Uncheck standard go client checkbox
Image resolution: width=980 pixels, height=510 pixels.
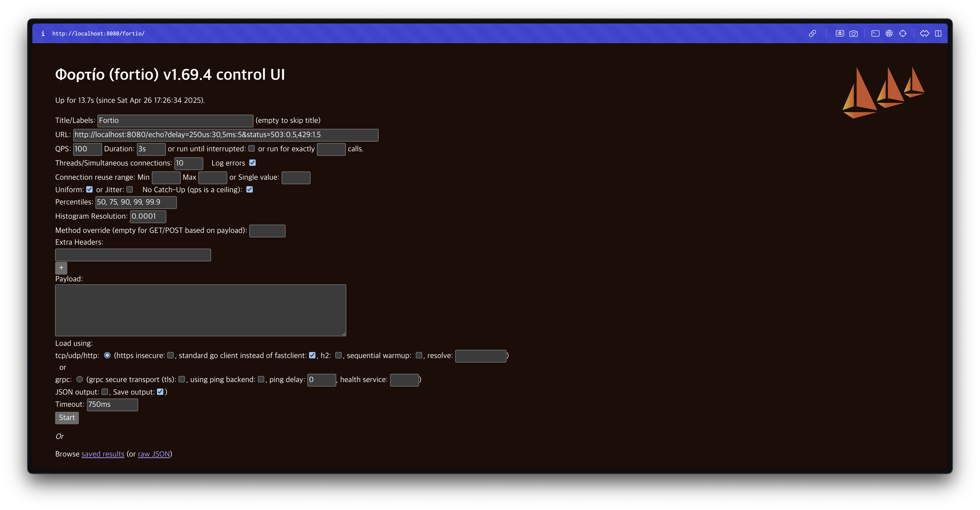[312, 355]
